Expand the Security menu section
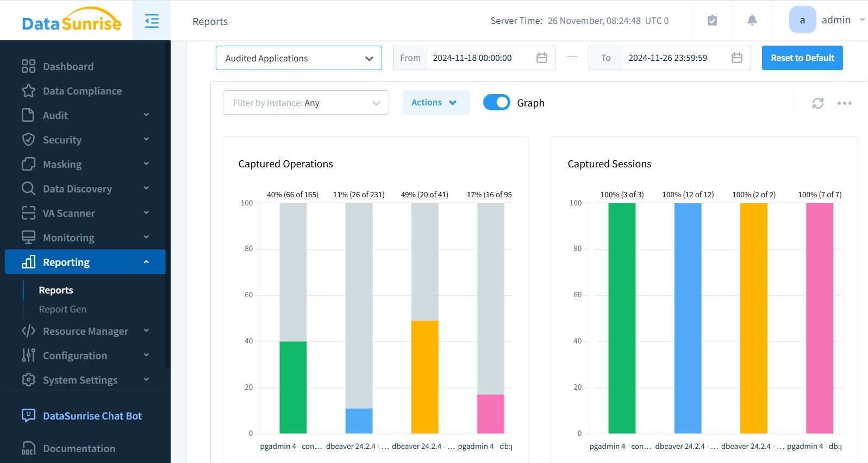This screenshot has width=868, height=463. 85,140
